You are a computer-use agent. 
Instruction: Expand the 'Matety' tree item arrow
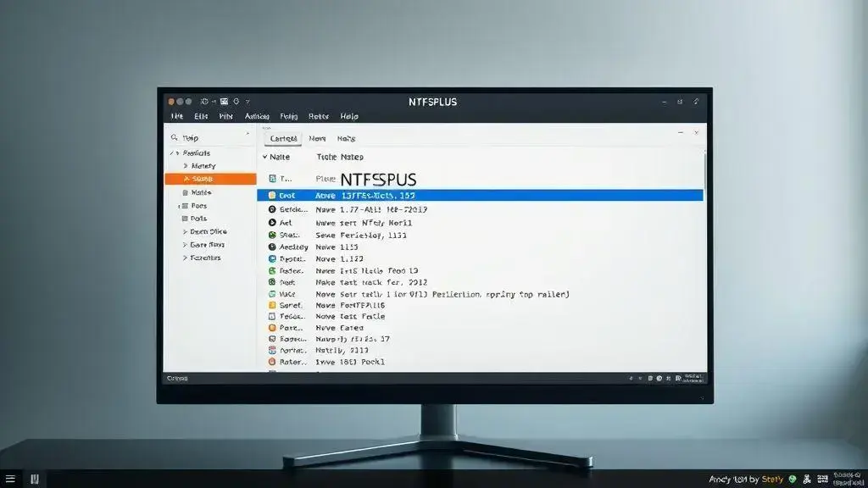point(186,166)
